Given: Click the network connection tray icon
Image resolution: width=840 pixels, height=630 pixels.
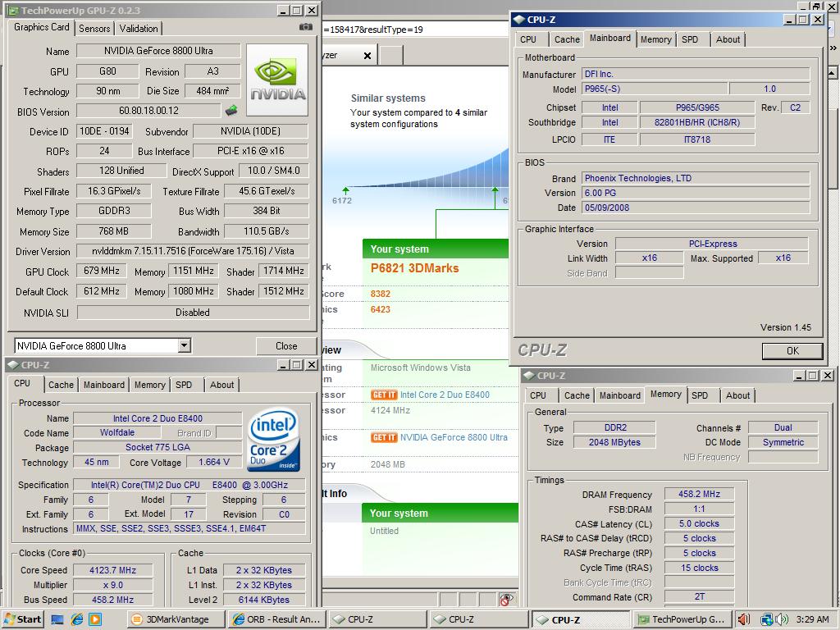Looking at the screenshot, I should 767,619.
